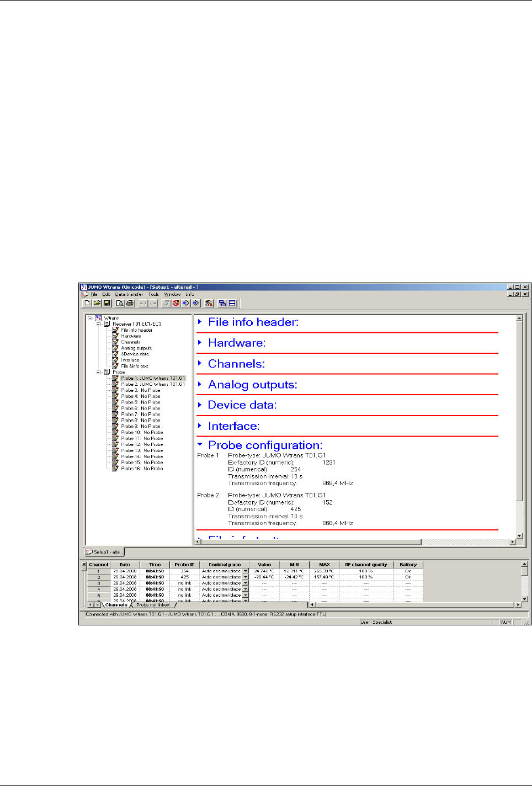The width and height of the screenshot is (532, 786).
Task: Click the cascade windows toolbar icon
Action: (222, 303)
